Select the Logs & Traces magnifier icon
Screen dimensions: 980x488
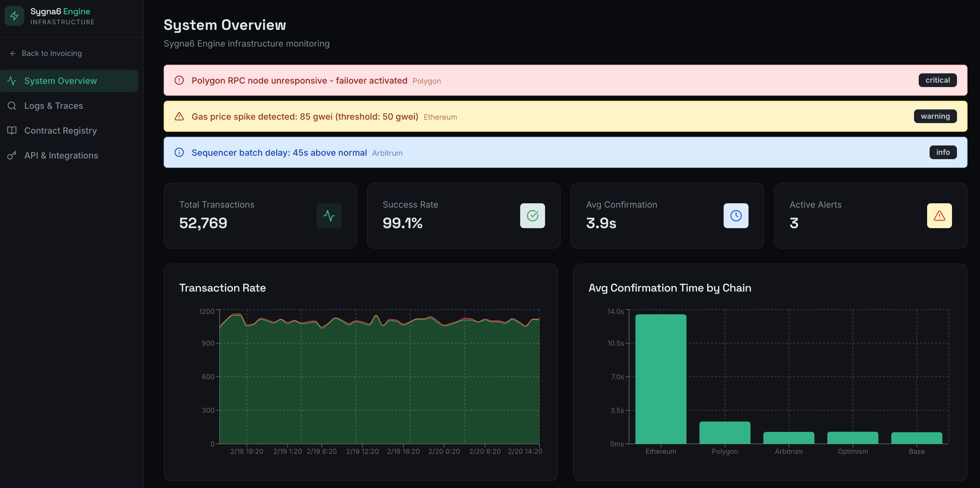(12, 105)
